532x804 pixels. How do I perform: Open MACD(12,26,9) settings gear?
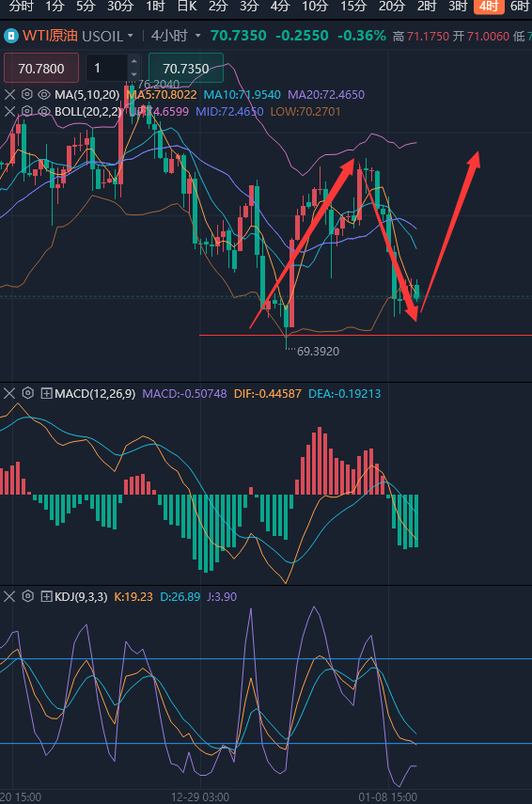tap(27, 393)
